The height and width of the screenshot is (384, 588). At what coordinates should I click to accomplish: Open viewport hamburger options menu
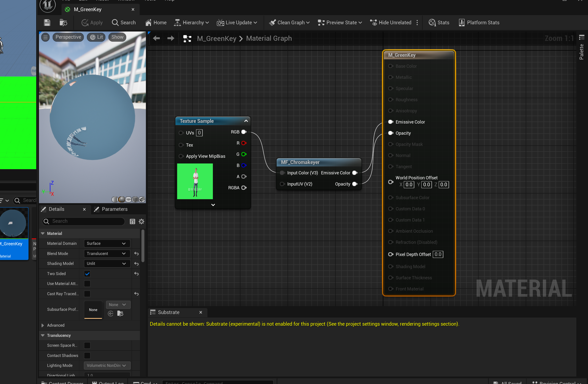pyautogui.click(x=45, y=37)
